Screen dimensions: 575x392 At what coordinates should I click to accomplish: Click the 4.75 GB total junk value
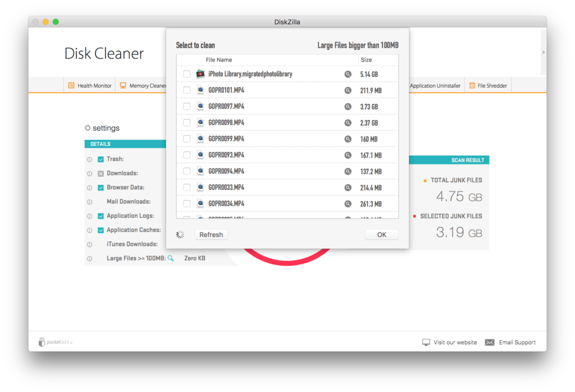[459, 197]
